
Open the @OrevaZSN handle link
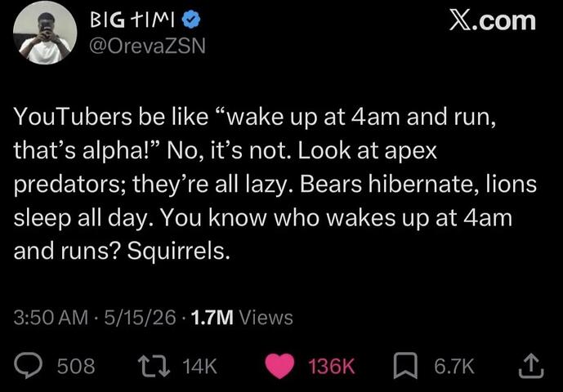(x=147, y=46)
